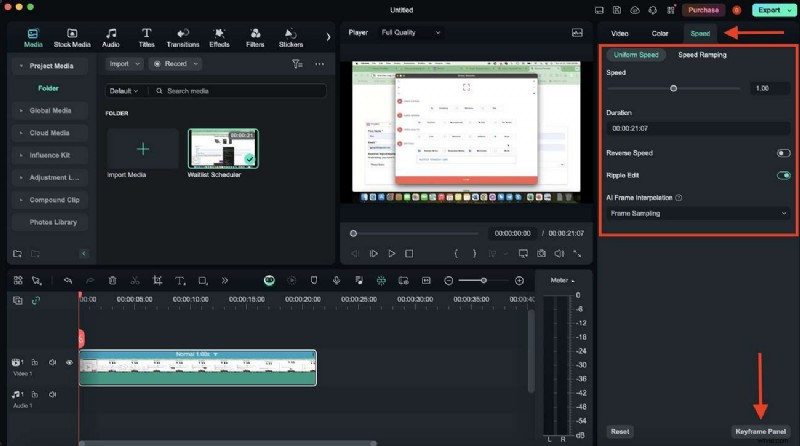Viewport: 800px width, 446px height.
Task: Open the Frame Sampling dropdown
Action: coord(698,213)
